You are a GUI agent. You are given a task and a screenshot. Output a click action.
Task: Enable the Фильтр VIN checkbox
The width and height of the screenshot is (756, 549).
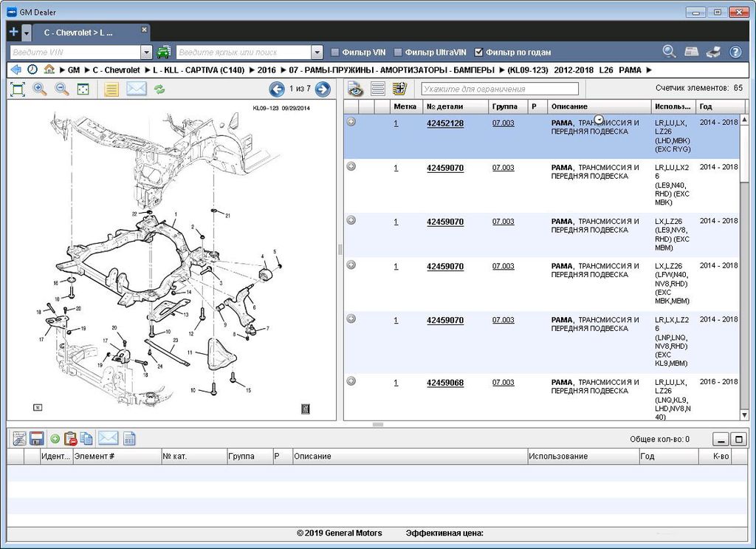(x=335, y=52)
